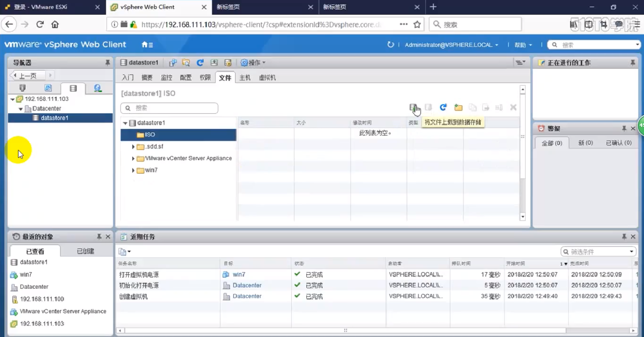Screen dimensions: 644x337
Task: Click the blue refresh icon in file browser
Action: click(443, 107)
